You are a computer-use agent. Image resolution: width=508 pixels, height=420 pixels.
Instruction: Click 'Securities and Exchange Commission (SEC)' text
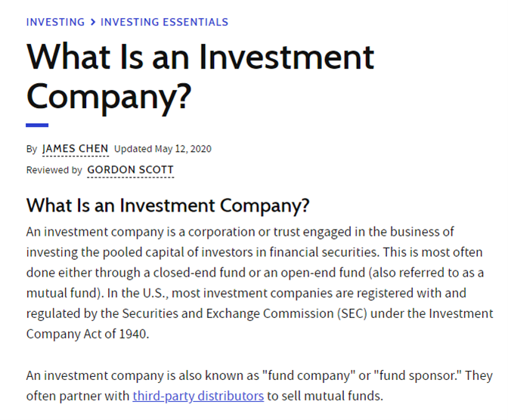click(x=244, y=313)
